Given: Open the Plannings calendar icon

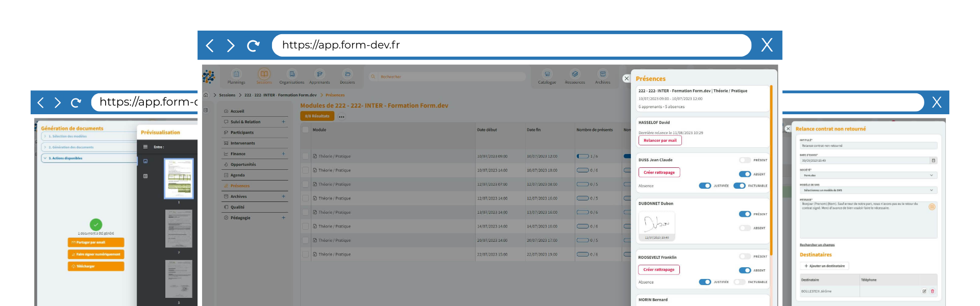Looking at the screenshot, I should (x=236, y=74).
